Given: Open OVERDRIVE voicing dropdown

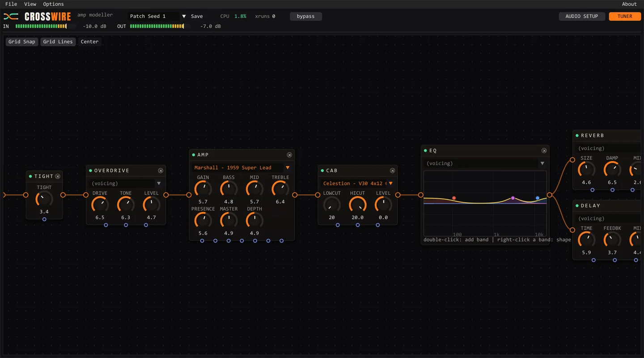Looking at the screenshot, I should (x=126, y=183).
